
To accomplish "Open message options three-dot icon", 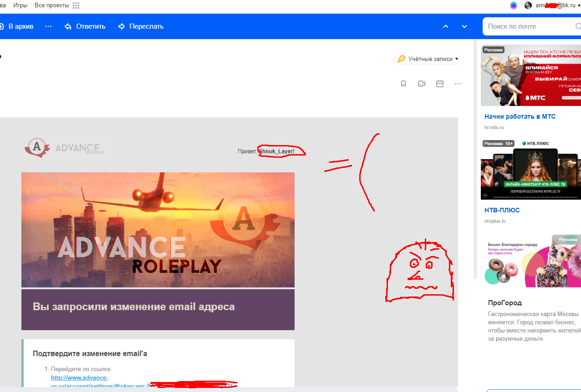I will (458, 84).
